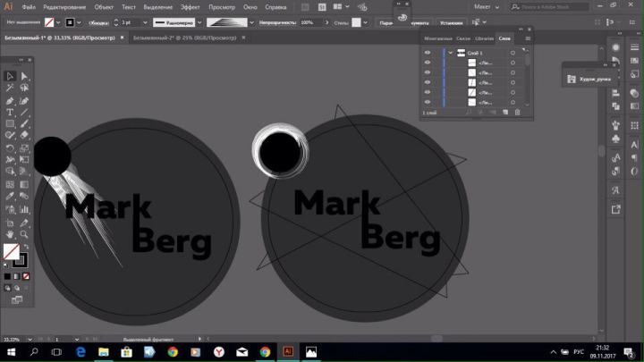The image size is (644, 362).
Task: Open the Стиль graphic style dropdown
Action: (365, 22)
